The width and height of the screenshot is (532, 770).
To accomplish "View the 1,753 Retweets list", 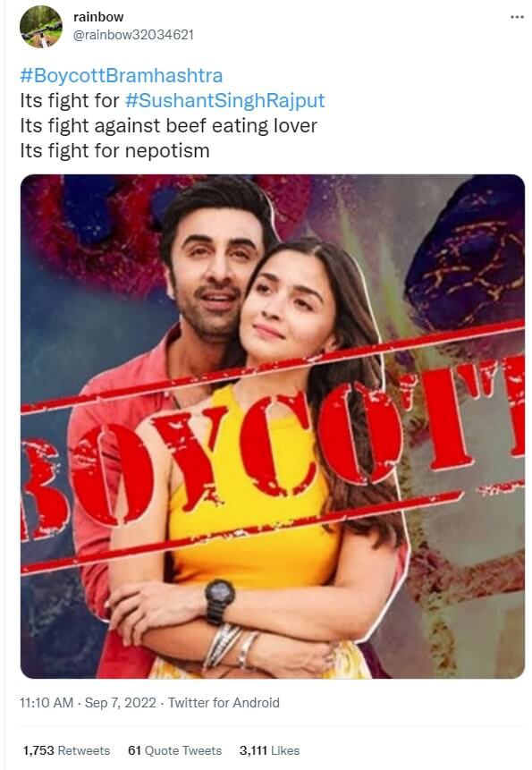I will click(x=66, y=750).
